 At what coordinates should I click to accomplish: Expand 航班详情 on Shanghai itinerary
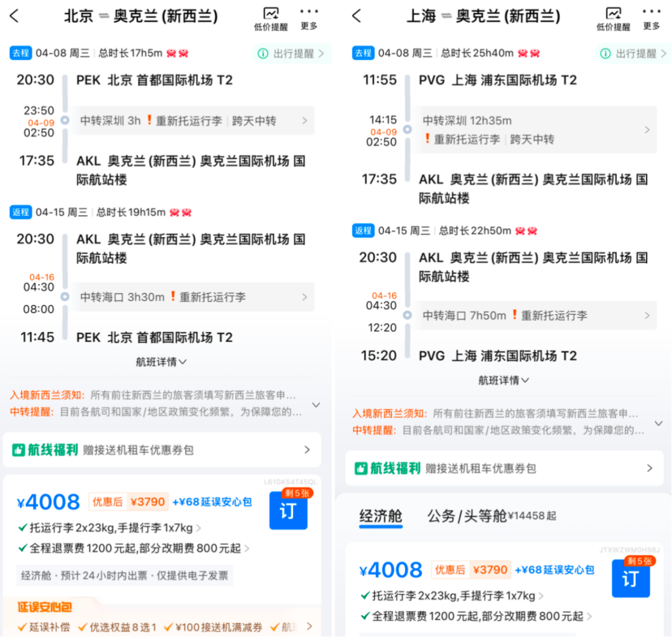[502, 380]
